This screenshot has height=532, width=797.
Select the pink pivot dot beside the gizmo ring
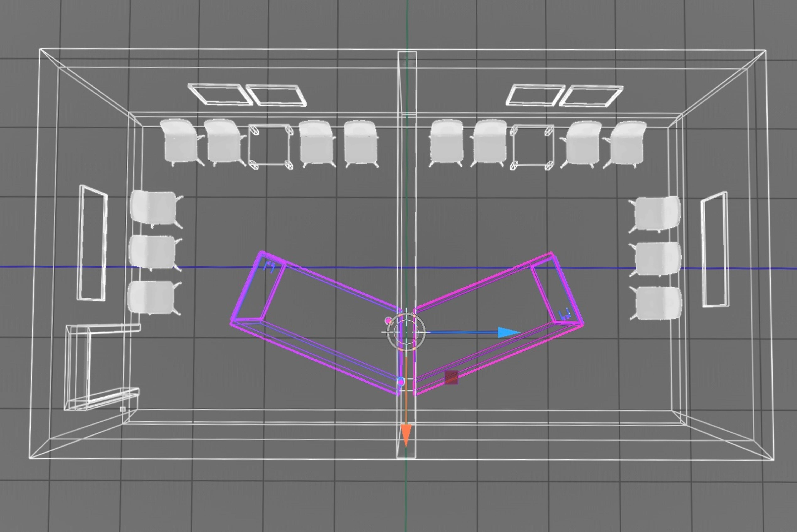(389, 321)
